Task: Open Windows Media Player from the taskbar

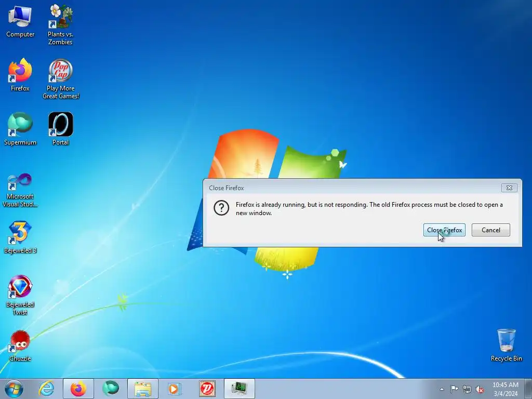Action: pos(175,389)
